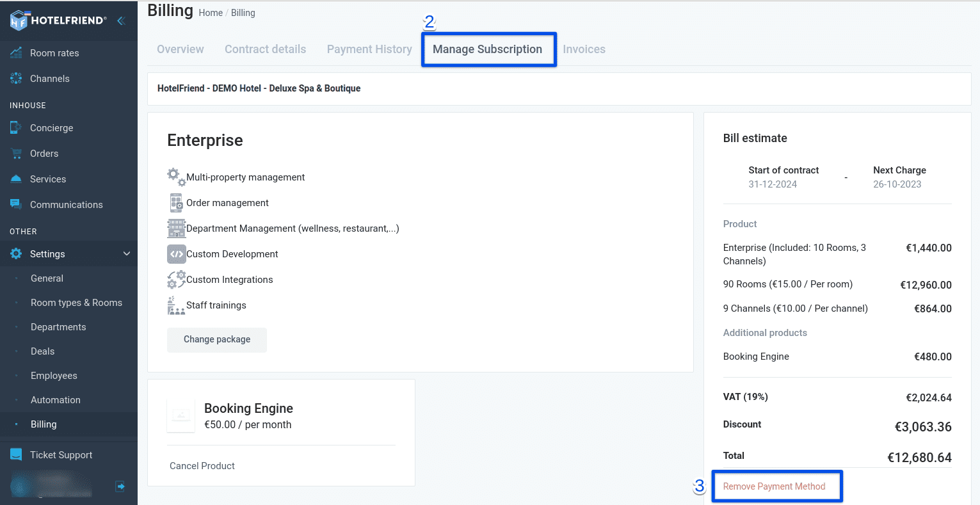980x505 pixels.
Task: Click the HotelFriend logo icon
Action: point(19,20)
